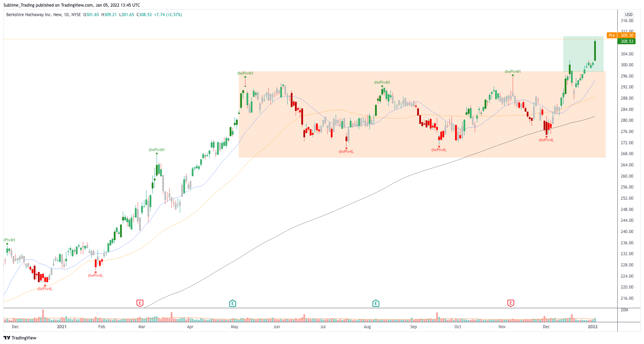Click the orange 309.30 pre-market price tag
The image size is (644, 344).
(x=627, y=35)
